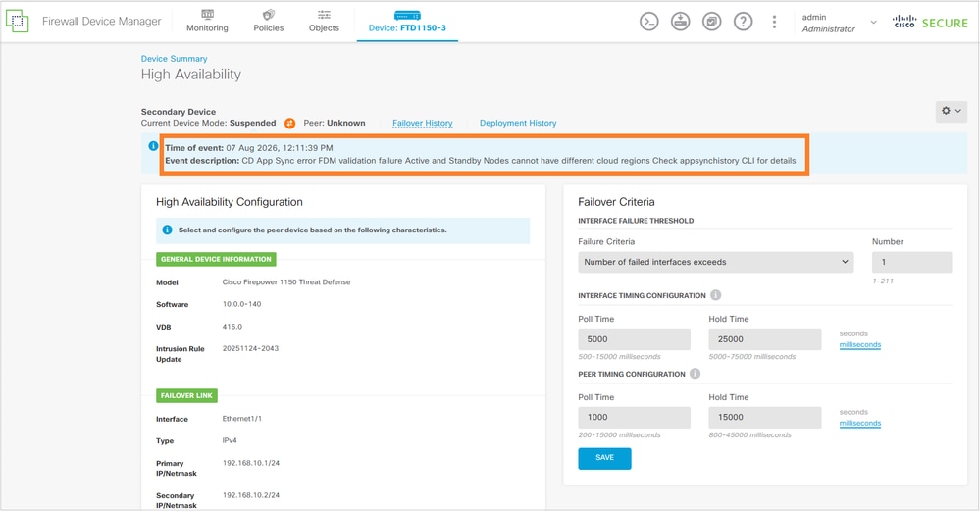Open the gear settings dropdown
980x511 pixels.
coord(952,111)
